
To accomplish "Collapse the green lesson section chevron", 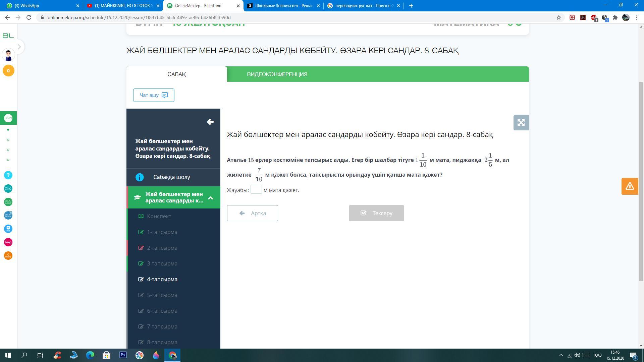I will tap(210, 198).
